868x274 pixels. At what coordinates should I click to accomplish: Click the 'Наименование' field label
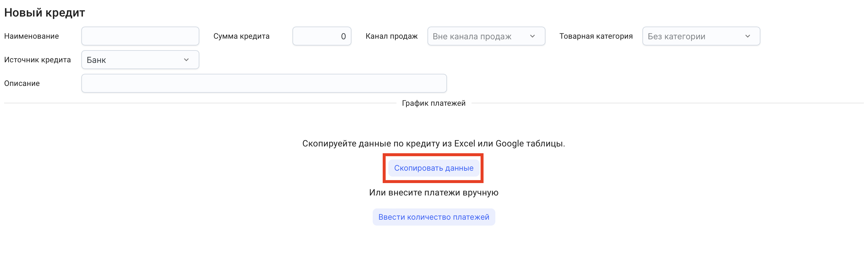click(31, 36)
